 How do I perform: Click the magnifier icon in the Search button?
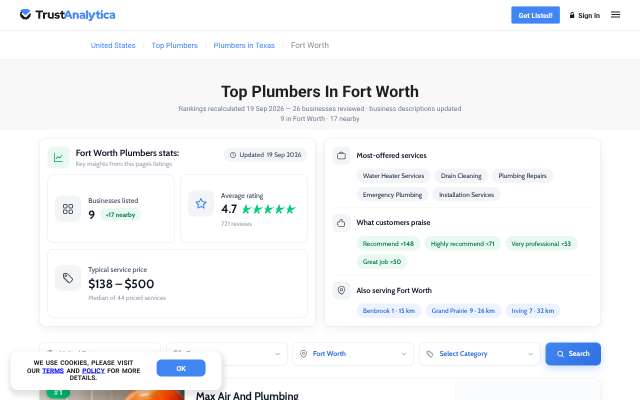[x=560, y=354]
